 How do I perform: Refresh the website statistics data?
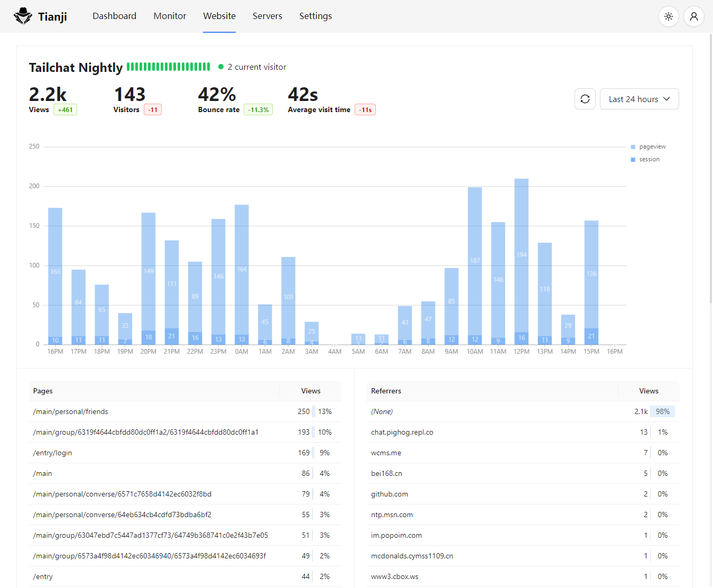click(585, 98)
